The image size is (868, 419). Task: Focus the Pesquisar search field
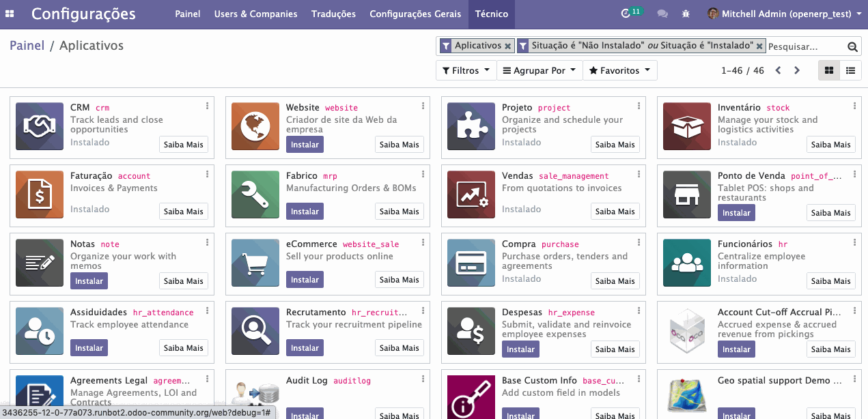coord(805,46)
